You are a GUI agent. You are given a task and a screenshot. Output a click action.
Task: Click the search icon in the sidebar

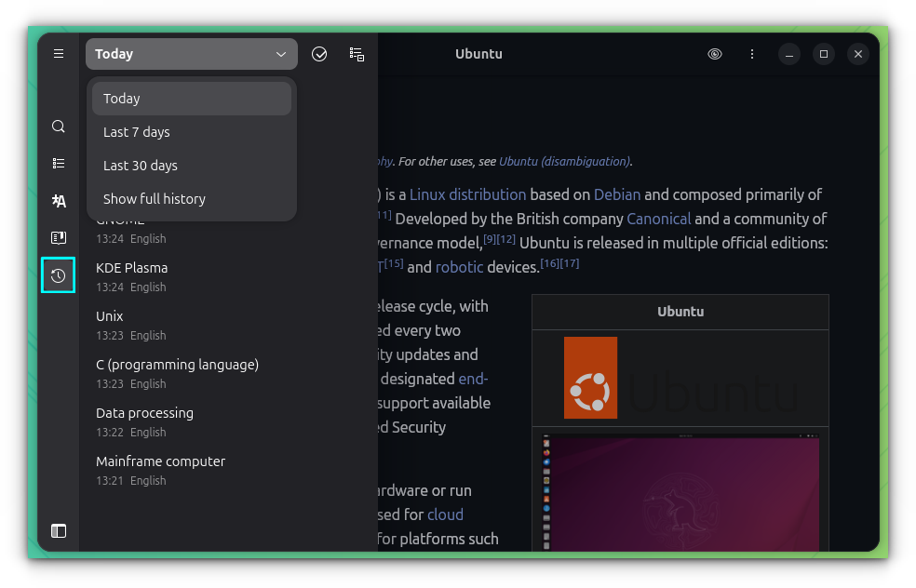(x=59, y=127)
